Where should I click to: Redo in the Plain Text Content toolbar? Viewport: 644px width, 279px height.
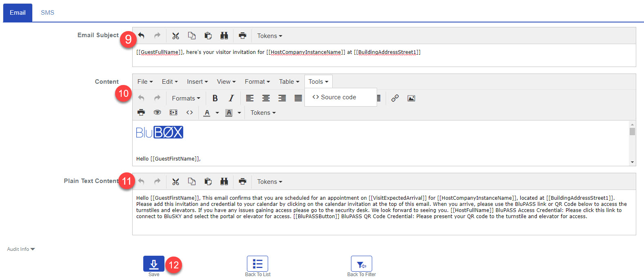(x=157, y=181)
